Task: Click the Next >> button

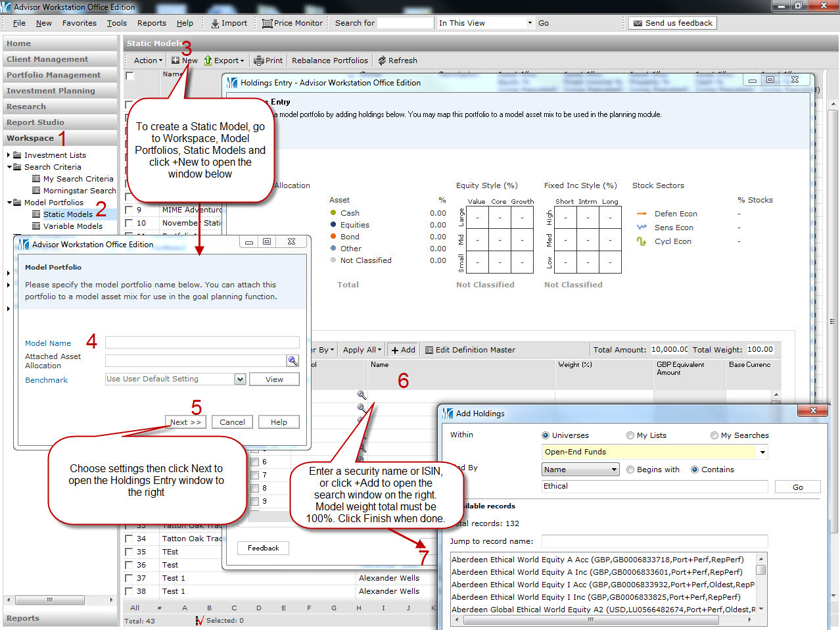Action: coord(186,422)
